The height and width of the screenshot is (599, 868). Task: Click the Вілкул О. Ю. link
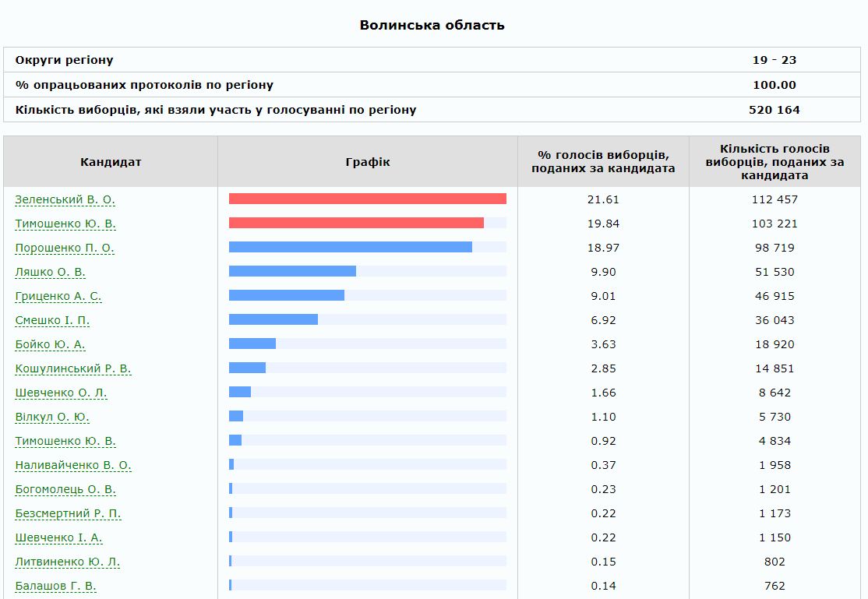tap(52, 417)
